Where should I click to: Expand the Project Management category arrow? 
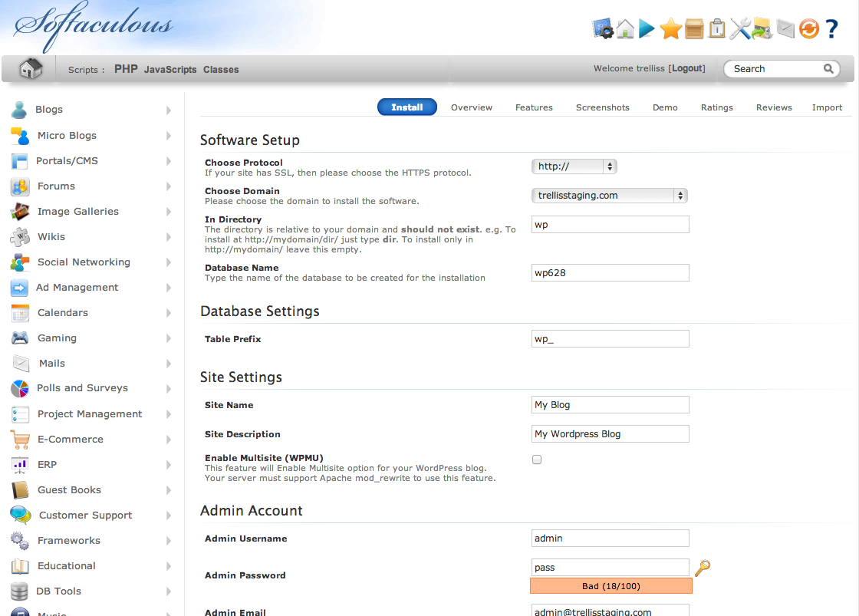169,414
